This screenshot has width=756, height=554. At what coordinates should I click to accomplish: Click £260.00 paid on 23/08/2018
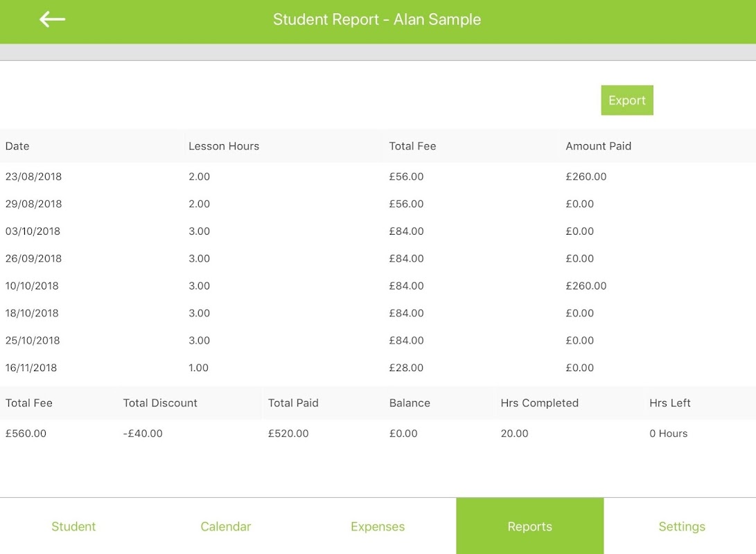(x=586, y=177)
